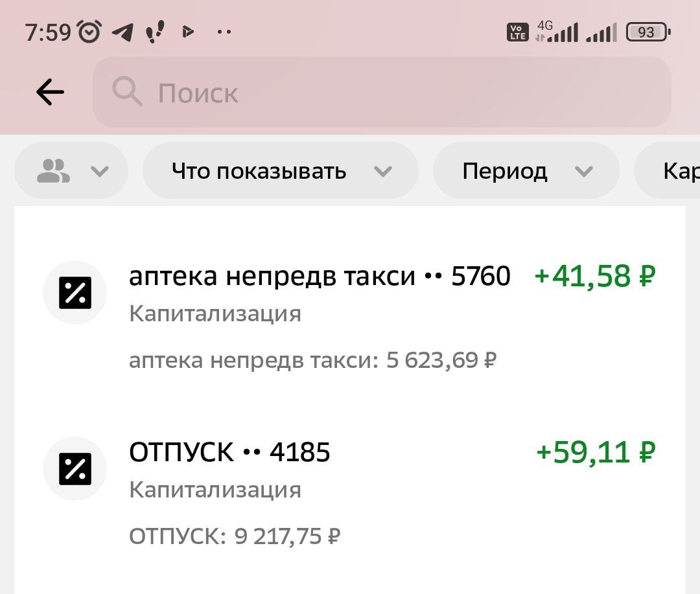Open the Период dropdown arrow
Image resolution: width=700 pixels, height=594 pixels.
coord(584,172)
